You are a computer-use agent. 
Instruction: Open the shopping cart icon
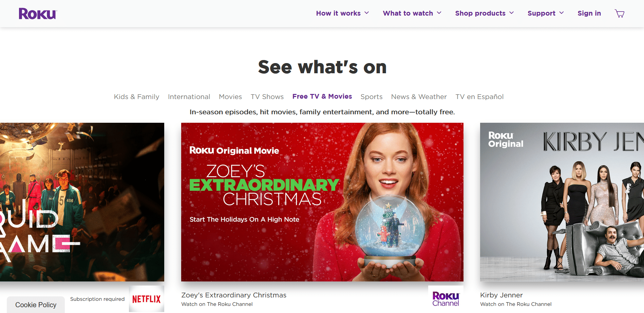click(620, 14)
